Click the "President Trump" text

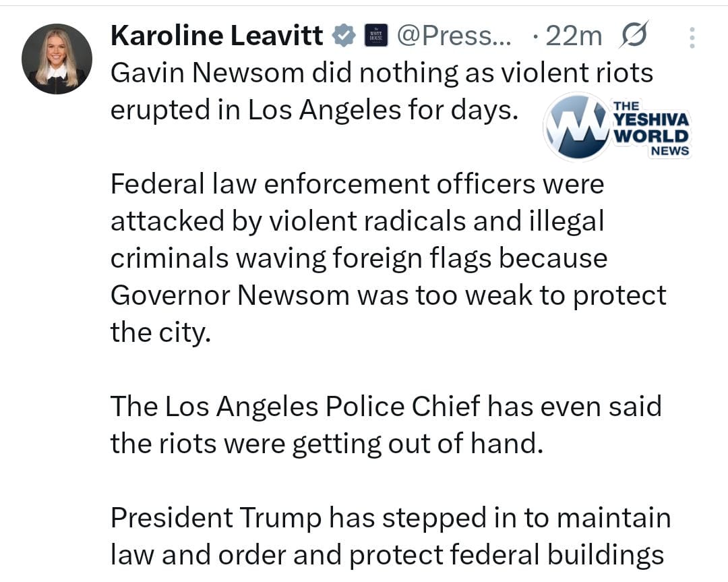[216, 517]
